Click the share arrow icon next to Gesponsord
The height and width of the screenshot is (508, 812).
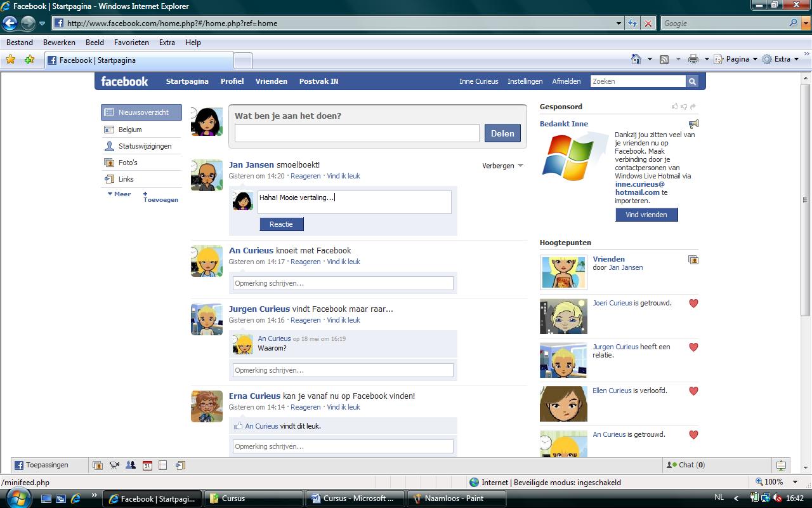point(693,107)
